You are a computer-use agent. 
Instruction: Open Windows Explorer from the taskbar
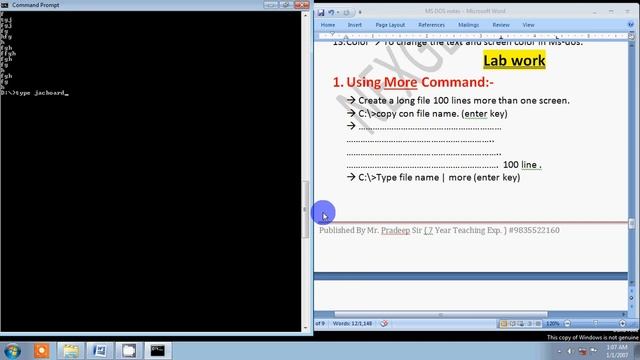tap(71, 351)
